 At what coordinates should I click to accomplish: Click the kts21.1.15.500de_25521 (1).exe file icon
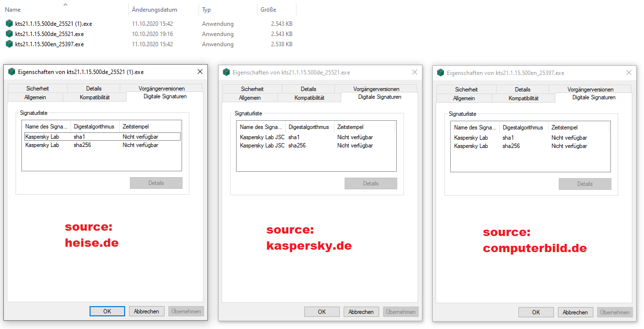click(x=9, y=23)
